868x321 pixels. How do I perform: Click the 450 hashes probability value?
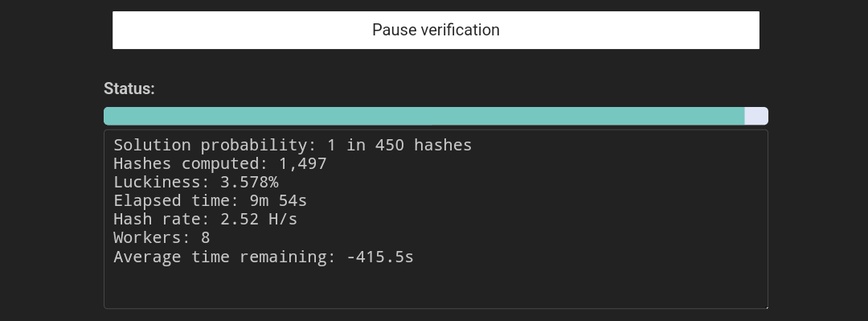(424, 146)
